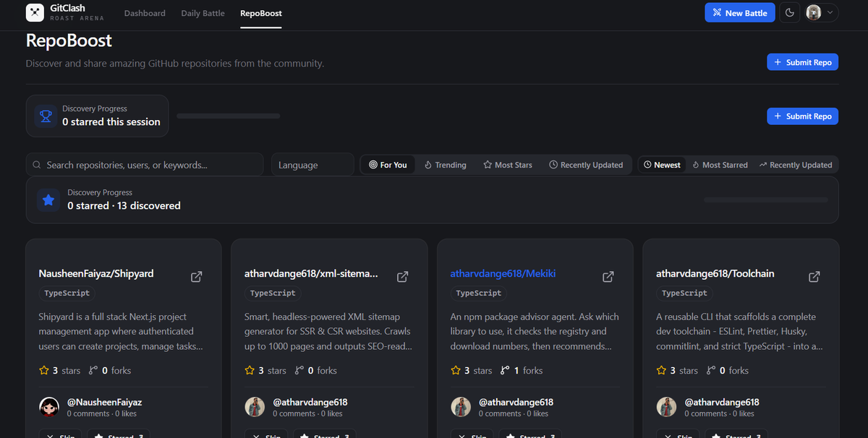This screenshot has width=868, height=438.
Task: Switch to the Trending tab
Action: [445, 165]
